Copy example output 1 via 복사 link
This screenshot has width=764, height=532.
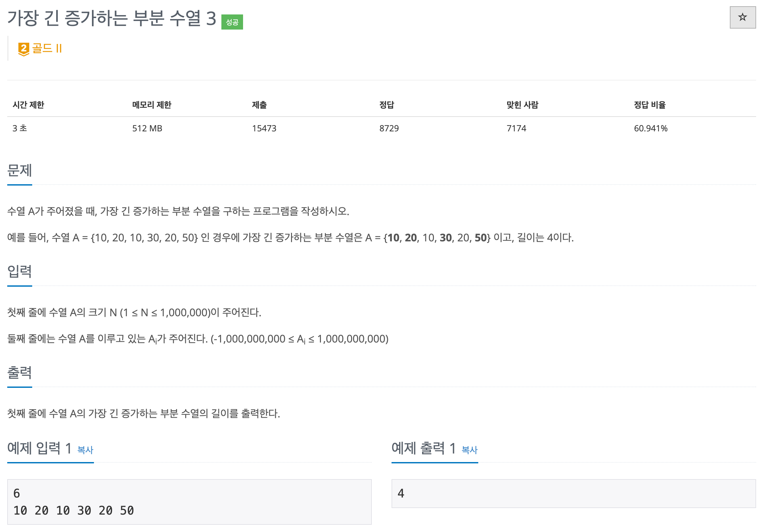tap(469, 450)
